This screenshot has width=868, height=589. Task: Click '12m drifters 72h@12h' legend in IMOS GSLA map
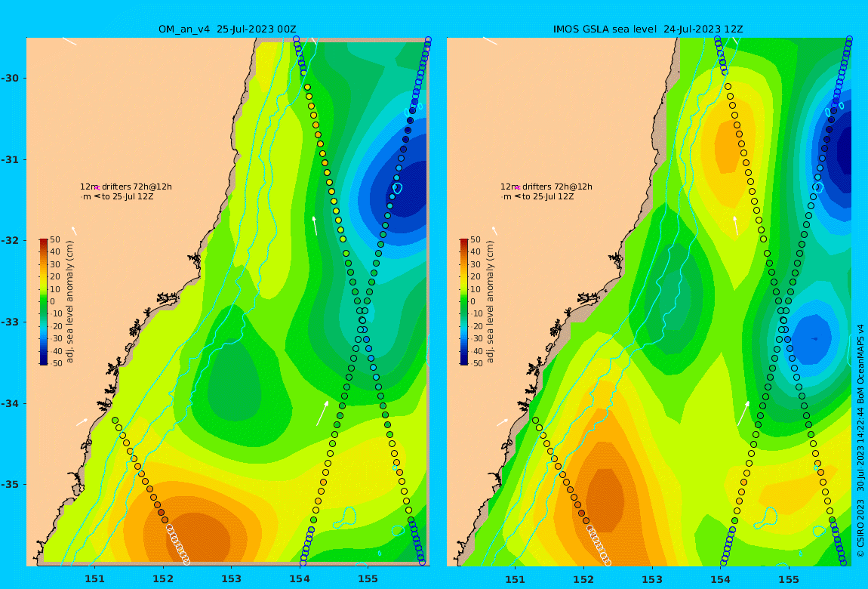pyautogui.click(x=546, y=187)
